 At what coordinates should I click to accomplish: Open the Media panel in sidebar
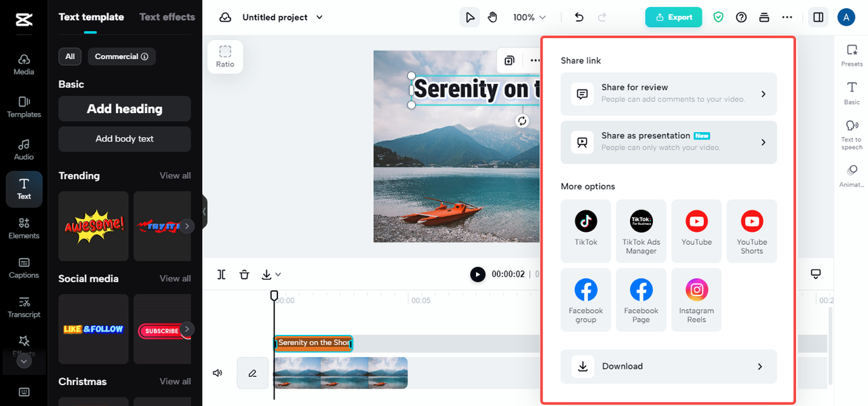click(x=24, y=64)
